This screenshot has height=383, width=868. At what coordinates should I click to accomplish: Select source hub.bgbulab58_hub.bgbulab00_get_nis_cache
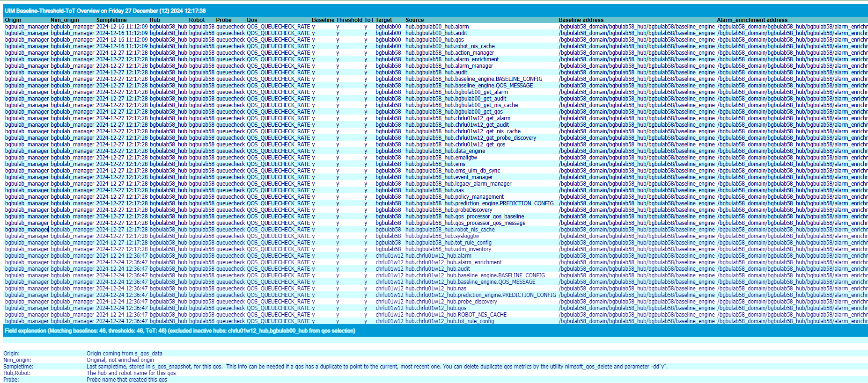point(462,105)
